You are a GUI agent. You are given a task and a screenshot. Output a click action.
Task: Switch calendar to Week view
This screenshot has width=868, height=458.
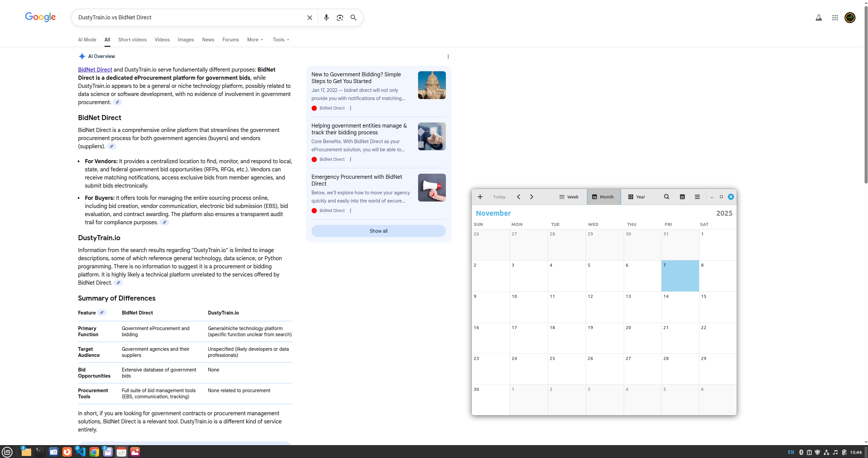click(569, 197)
